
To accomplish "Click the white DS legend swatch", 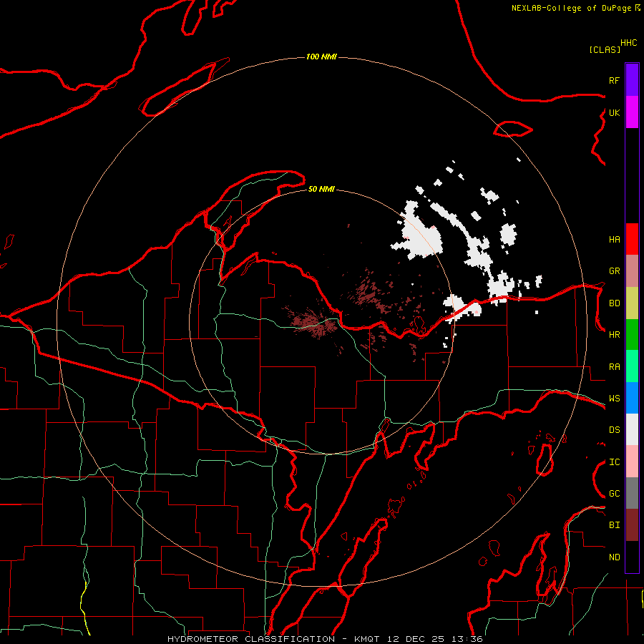I will (x=632, y=429).
